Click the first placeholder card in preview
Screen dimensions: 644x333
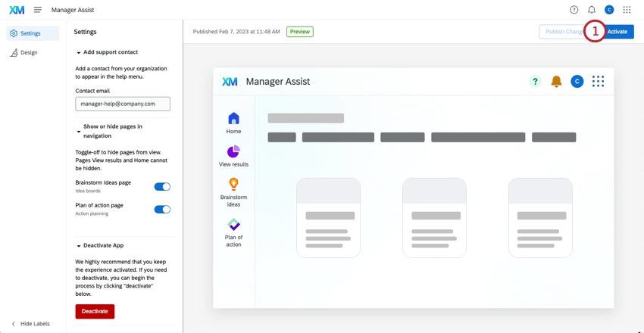[x=329, y=218]
